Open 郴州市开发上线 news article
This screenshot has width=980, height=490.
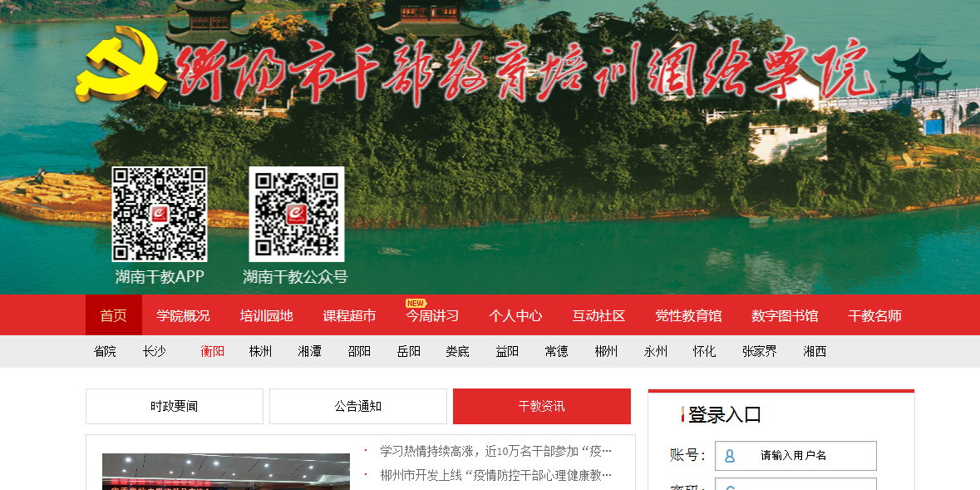[x=495, y=475]
